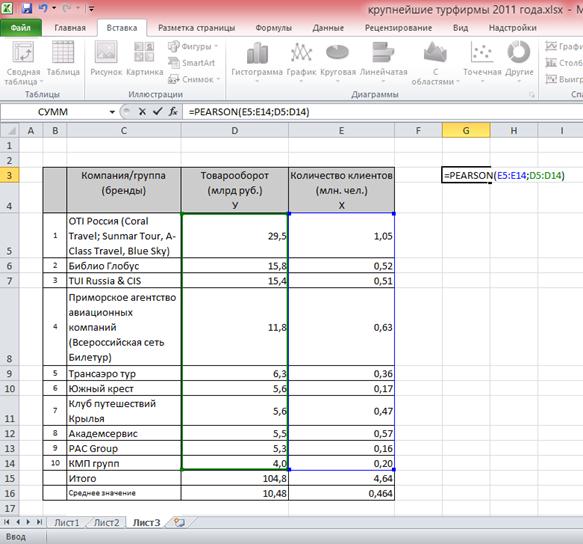Go to first sheet navigation arrow
Viewport: 583px width, 544px height.
point(6,522)
